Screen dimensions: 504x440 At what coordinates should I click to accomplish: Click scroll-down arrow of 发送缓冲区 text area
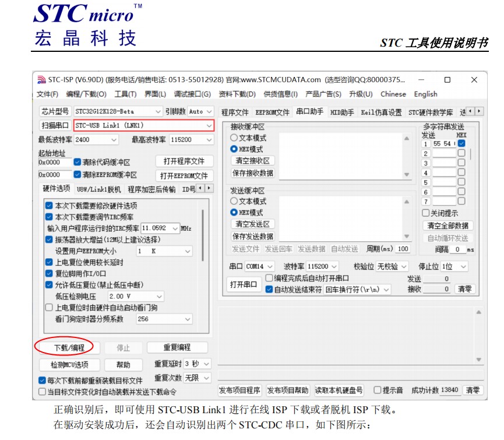click(407, 236)
